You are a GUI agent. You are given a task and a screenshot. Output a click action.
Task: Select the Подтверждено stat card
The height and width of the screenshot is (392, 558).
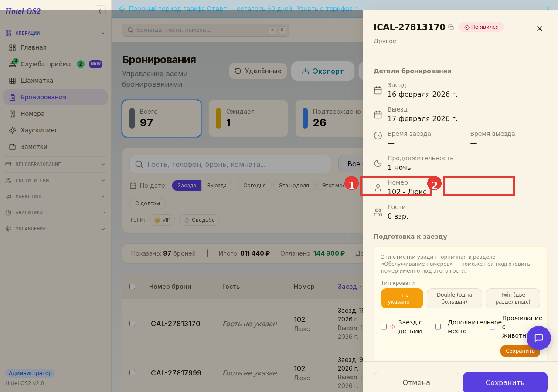(330, 118)
